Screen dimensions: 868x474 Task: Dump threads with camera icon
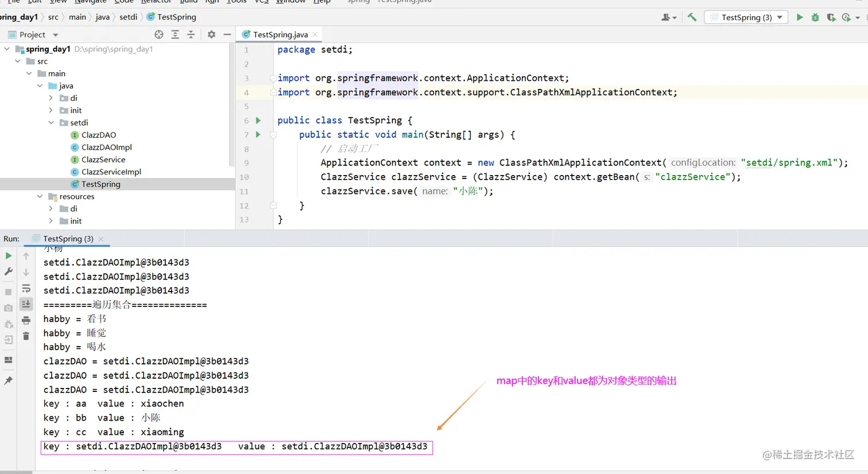click(x=8, y=308)
